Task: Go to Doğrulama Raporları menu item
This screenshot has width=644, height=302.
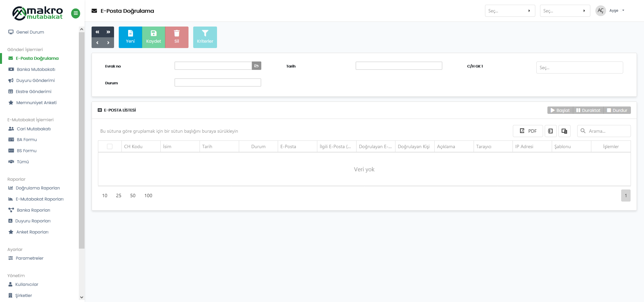Action: coord(38,188)
